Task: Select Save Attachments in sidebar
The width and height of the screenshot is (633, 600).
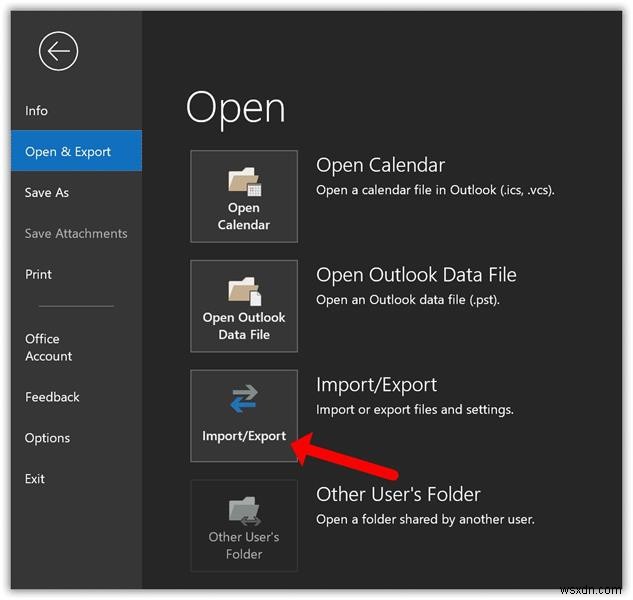Action: (76, 233)
